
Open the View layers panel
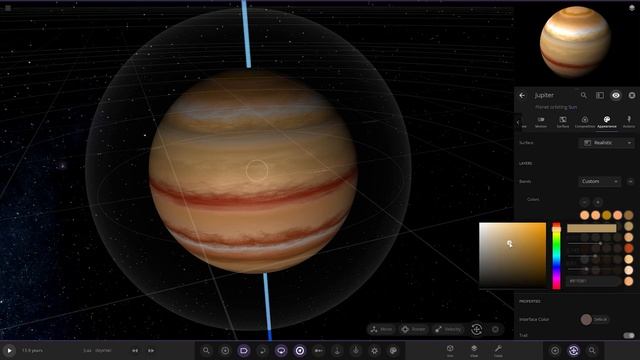(x=474, y=350)
